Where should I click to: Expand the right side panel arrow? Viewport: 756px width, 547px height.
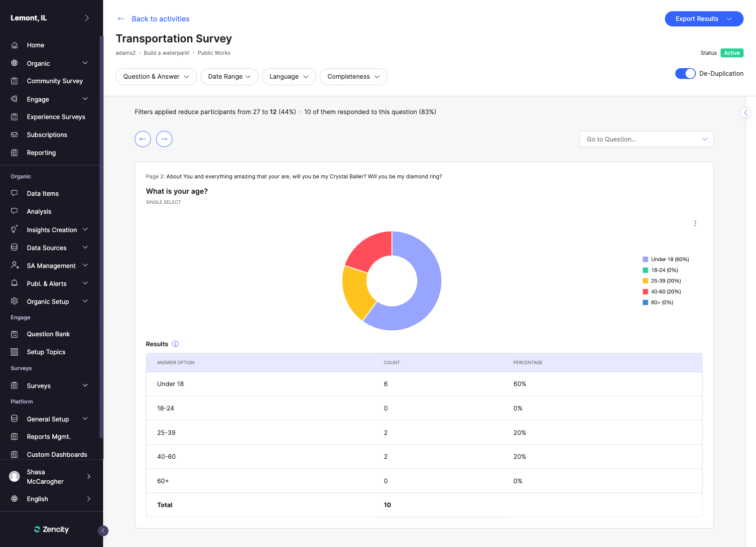click(x=746, y=113)
